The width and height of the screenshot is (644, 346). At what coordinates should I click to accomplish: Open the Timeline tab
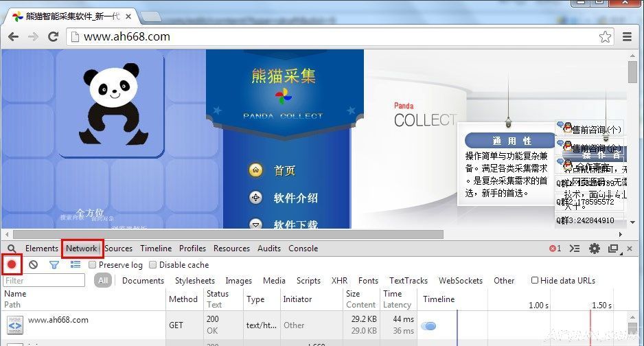[x=156, y=249]
